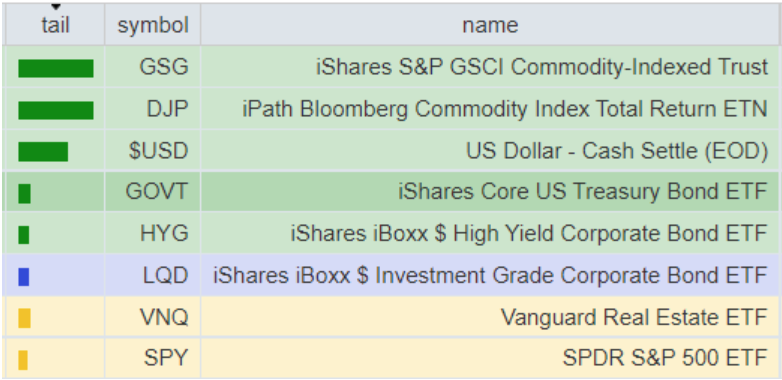782x380 pixels.
Task: Sort by the symbol column header
Action: click(153, 25)
